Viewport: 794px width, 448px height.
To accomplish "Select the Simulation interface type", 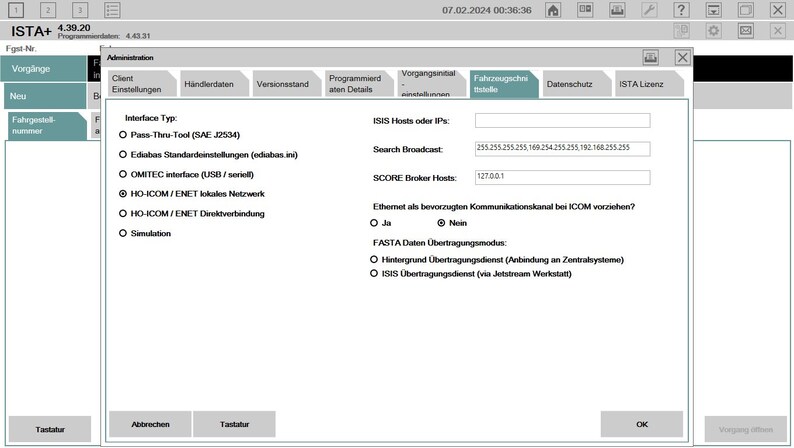I will (145, 233).
